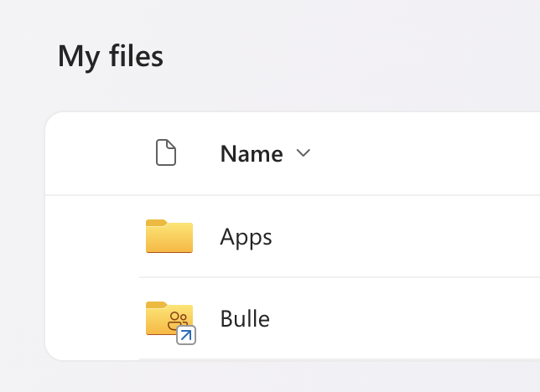Open the Apps folder icon
540x392 pixels.
[169, 236]
